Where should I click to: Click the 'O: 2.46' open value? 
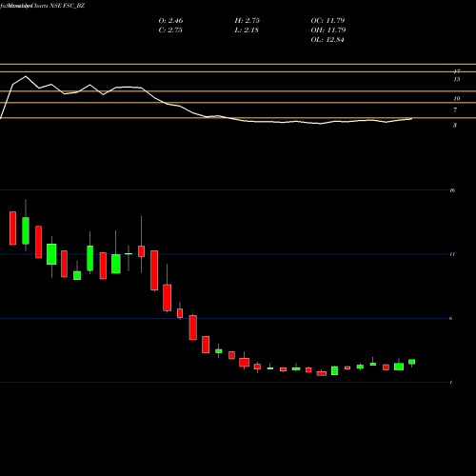coord(170,21)
